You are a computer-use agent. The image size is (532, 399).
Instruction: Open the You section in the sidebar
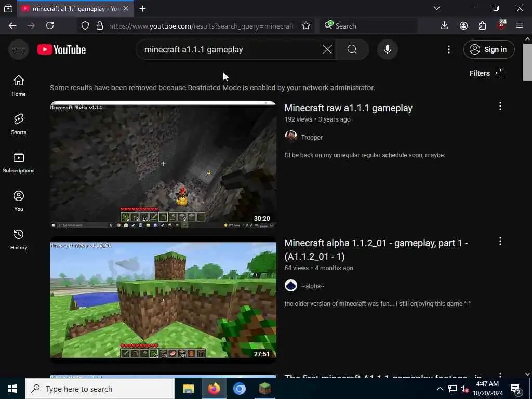(x=19, y=201)
